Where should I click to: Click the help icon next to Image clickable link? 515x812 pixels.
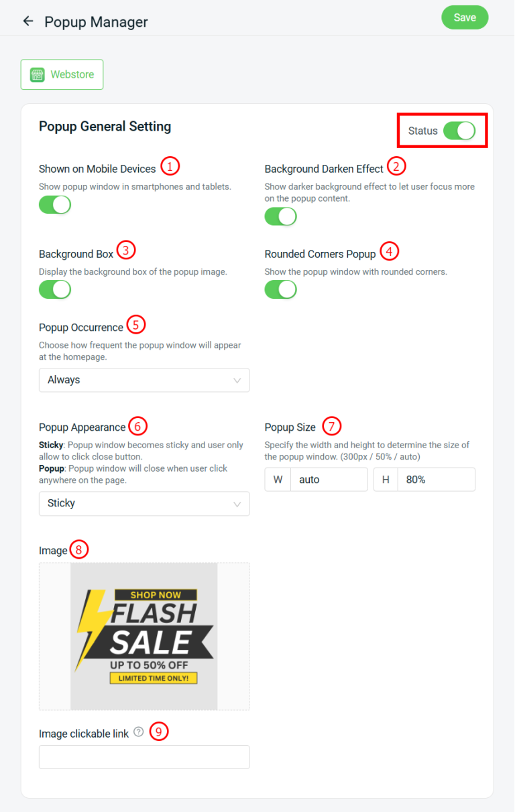(x=138, y=732)
